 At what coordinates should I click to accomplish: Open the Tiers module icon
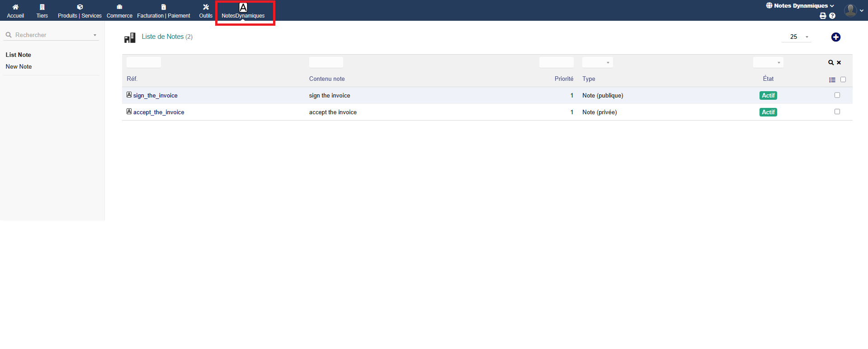[x=42, y=7]
